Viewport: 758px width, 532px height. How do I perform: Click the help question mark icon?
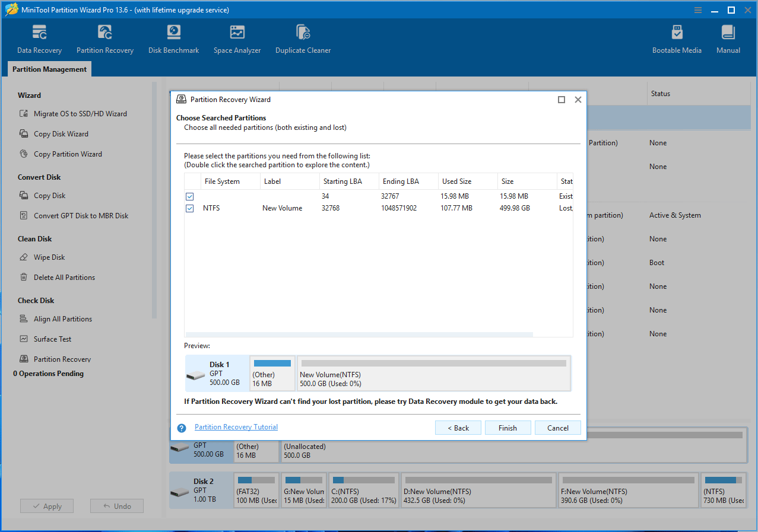pos(181,428)
